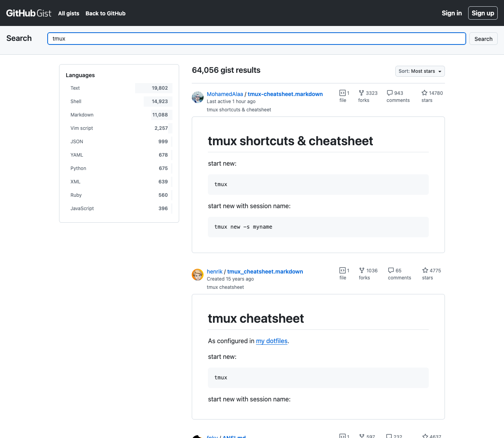Click the comment icon showing 943 comments
The width and height of the screenshot is (504, 438).
390,93
